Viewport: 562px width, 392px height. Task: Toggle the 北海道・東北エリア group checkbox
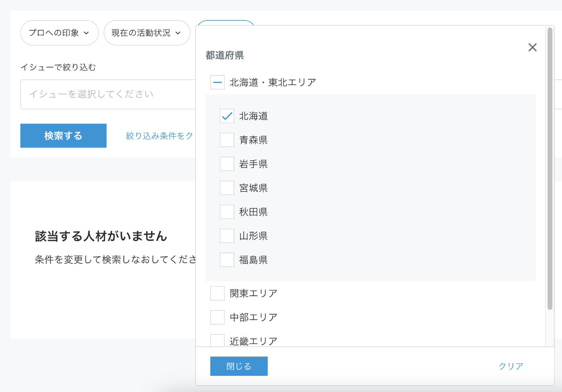217,83
